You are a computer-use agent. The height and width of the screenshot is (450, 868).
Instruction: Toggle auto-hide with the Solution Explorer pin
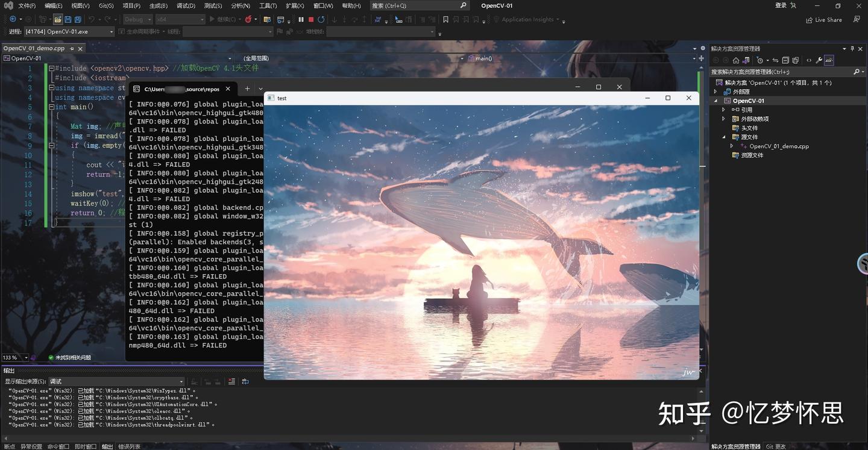pyautogui.click(x=852, y=49)
